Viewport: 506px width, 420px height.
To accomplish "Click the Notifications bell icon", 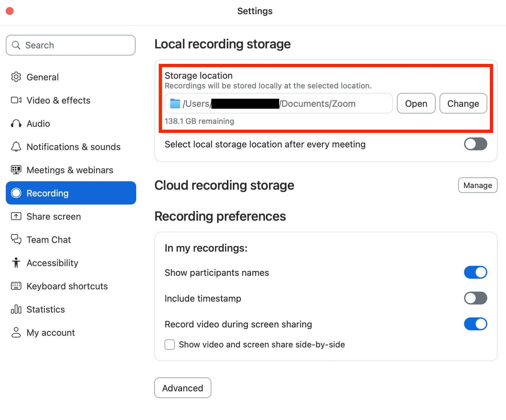I will click(16, 147).
